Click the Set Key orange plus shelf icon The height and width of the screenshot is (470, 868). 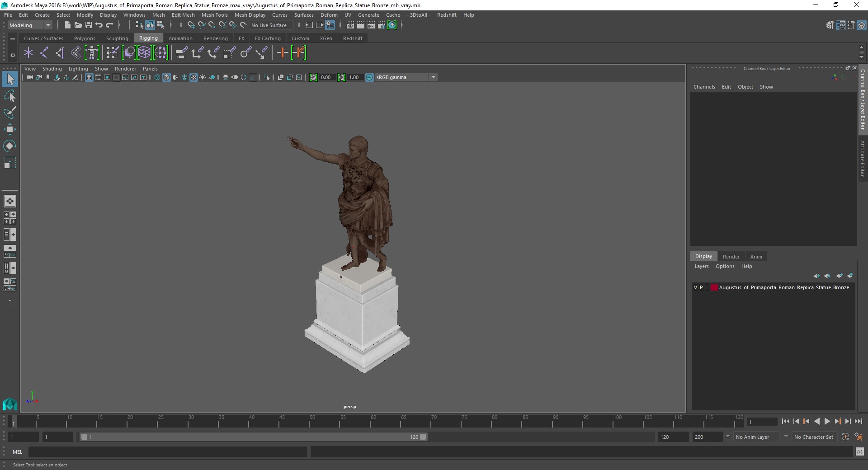(282, 53)
